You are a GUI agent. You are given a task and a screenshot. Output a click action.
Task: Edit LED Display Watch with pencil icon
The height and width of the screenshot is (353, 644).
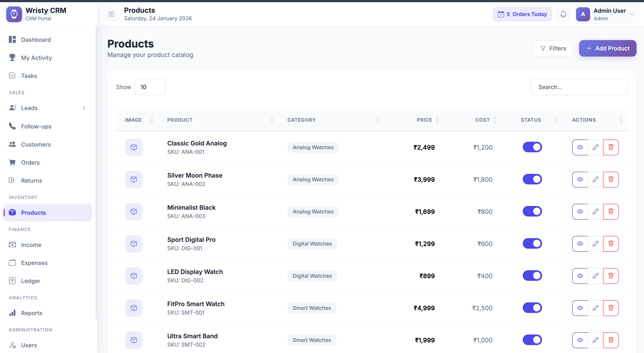pyautogui.click(x=595, y=276)
